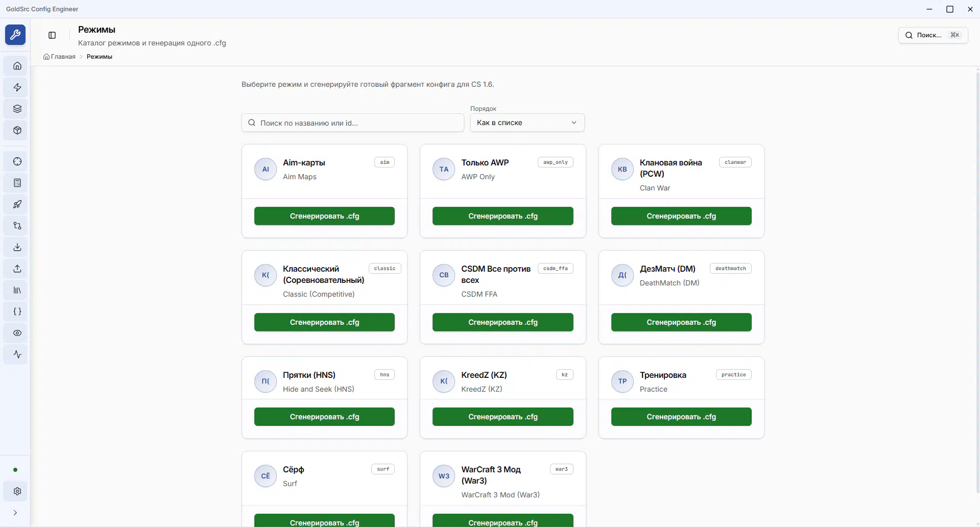This screenshot has height=528, width=980.
Task: Click the rocket sidebar icon
Action: coord(17,204)
